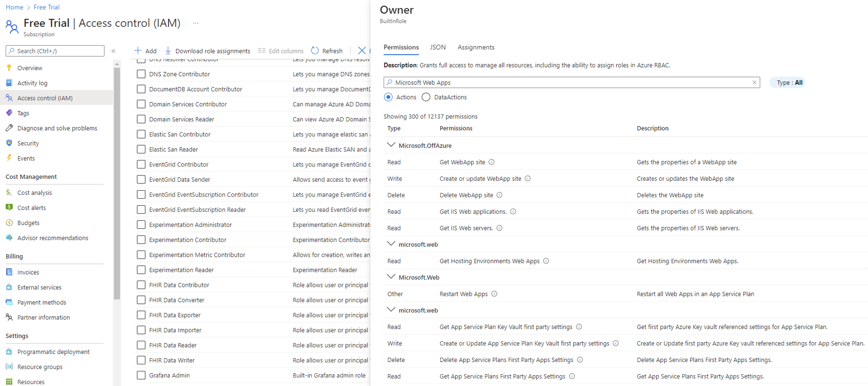The height and width of the screenshot is (386, 868).
Task: Click the Diagnose and solve problems wrench icon
Action: (x=9, y=128)
